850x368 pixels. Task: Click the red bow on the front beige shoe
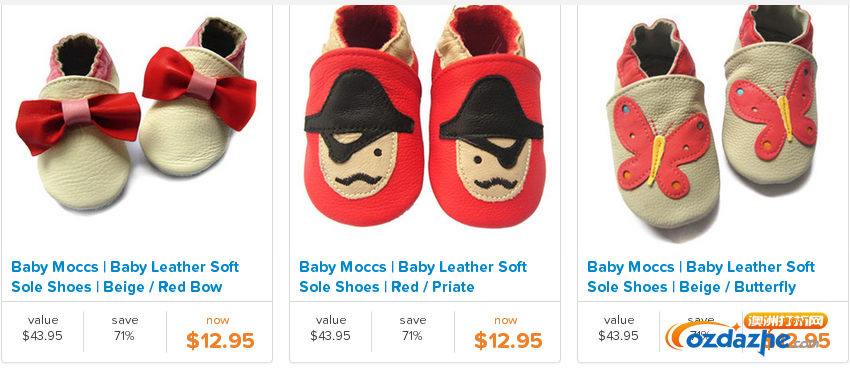click(x=79, y=120)
